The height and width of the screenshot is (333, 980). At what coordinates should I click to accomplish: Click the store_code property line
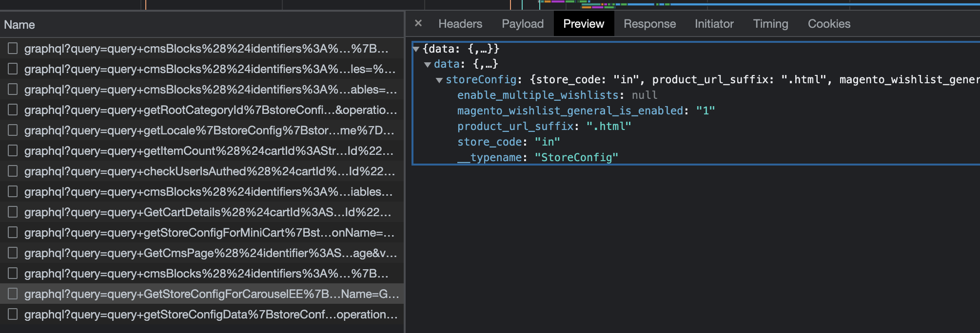coord(509,142)
